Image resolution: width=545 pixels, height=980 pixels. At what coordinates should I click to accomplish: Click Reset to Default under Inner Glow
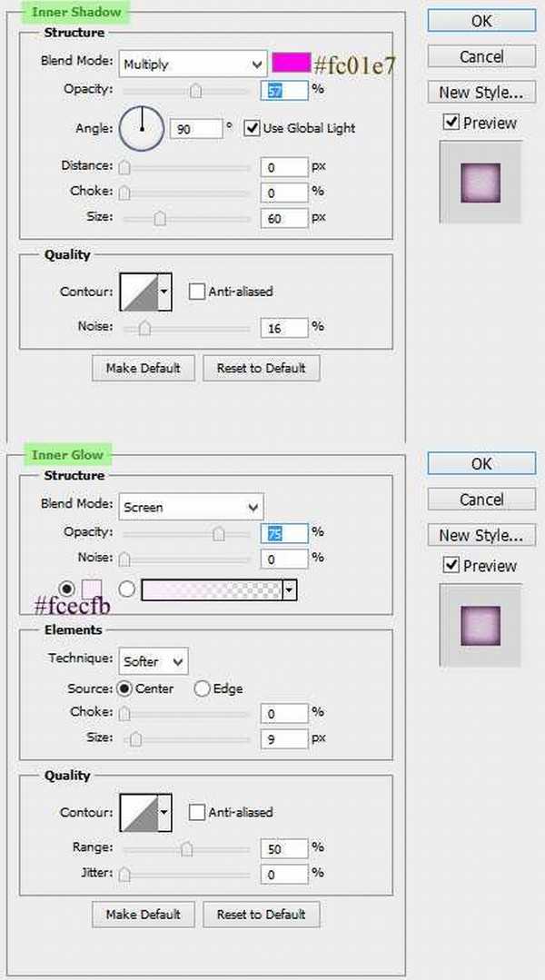point(261,914)
